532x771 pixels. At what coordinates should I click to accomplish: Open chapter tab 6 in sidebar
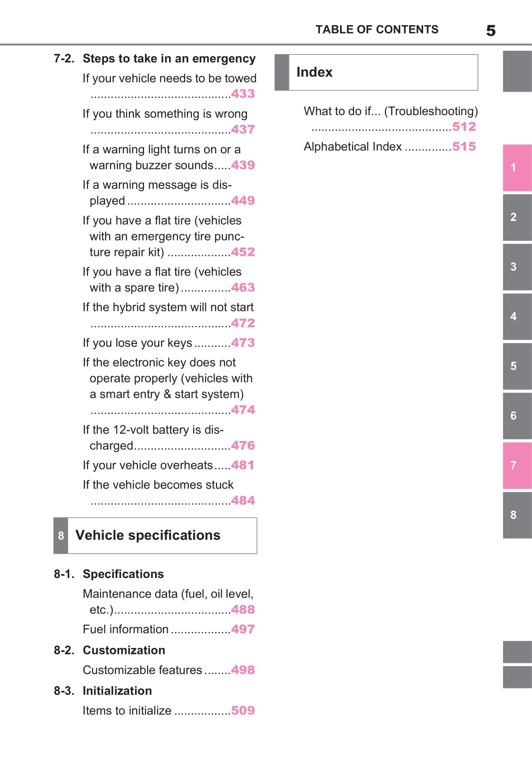517,416
